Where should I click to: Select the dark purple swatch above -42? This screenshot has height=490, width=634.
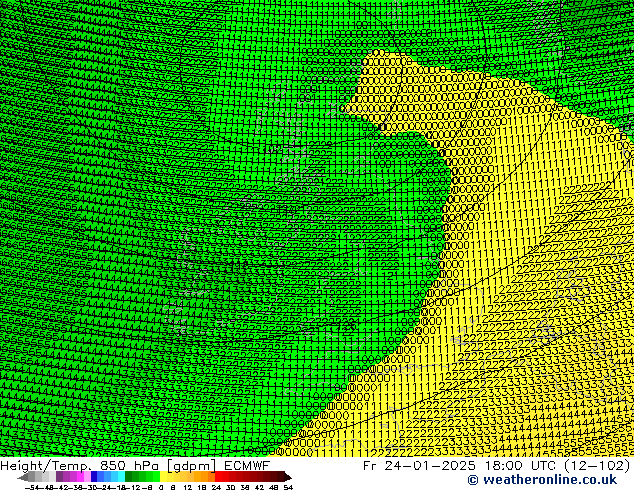(x=59, y=477)
